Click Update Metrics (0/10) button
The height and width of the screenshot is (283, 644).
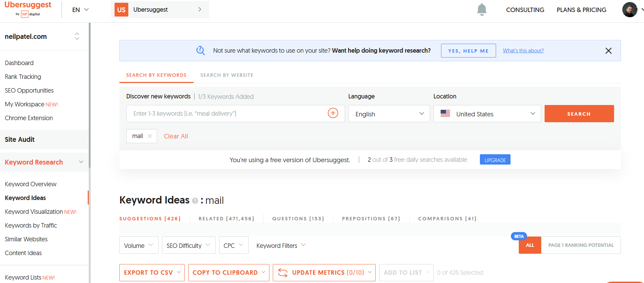(x=324, y=273)
